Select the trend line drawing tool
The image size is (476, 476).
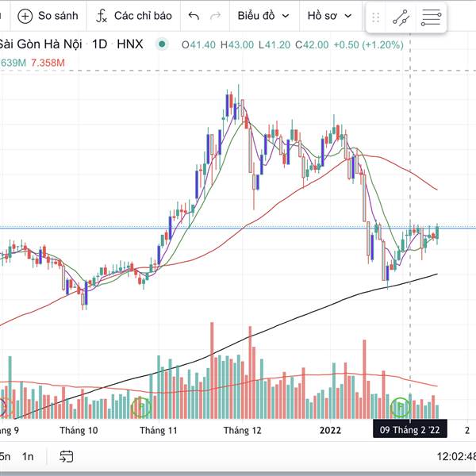tap(401, 17)
